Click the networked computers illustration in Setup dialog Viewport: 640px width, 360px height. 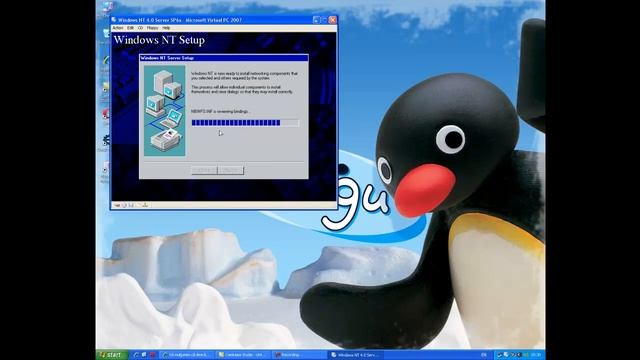pos(164,111)
